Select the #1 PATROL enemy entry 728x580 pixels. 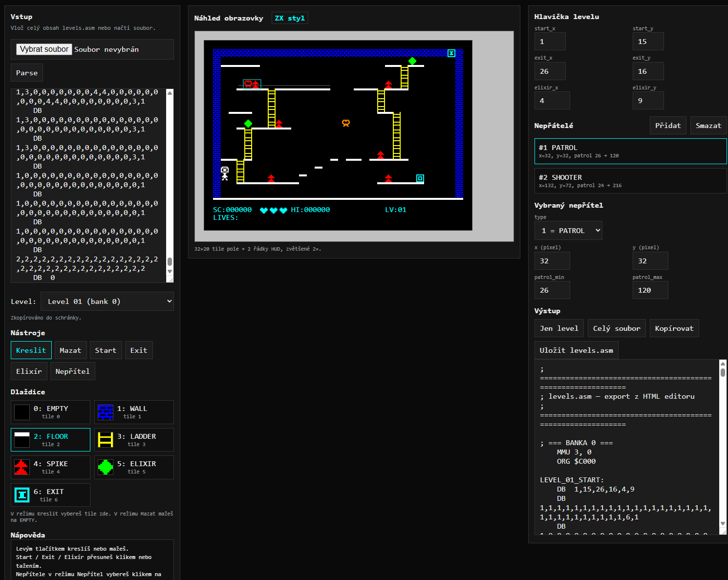630,151
